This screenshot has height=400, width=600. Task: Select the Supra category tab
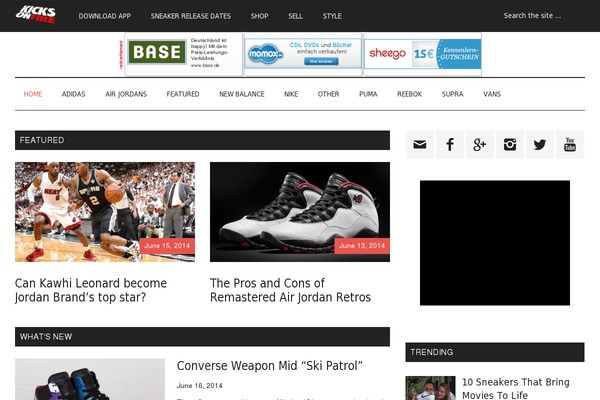(x=452, y=94)
